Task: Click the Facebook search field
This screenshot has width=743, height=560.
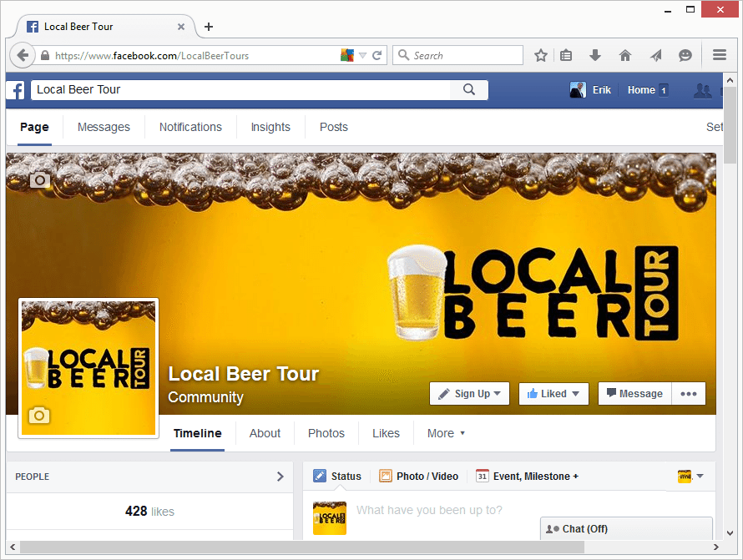Action: (x=240, y=89)
